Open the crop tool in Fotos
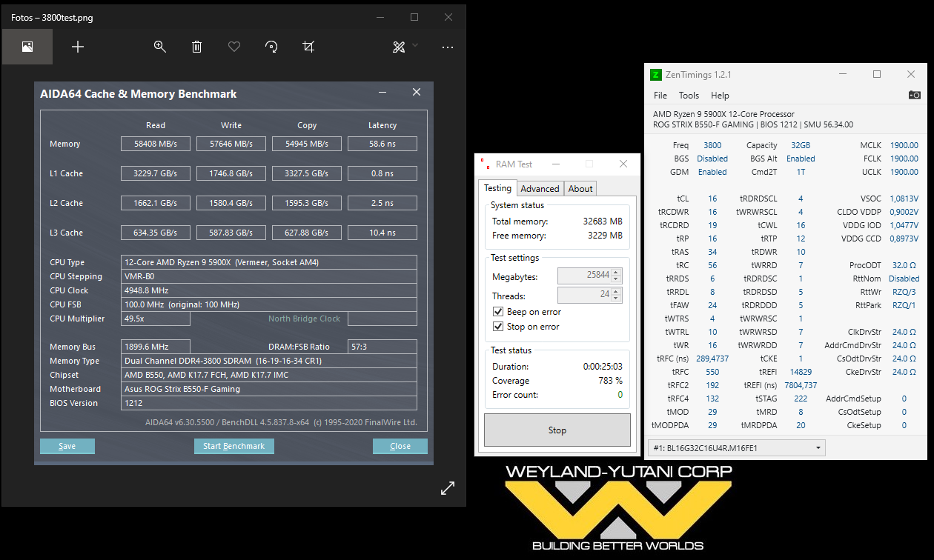The width and height of the screenshot is (934, 560). pos(308,46)
